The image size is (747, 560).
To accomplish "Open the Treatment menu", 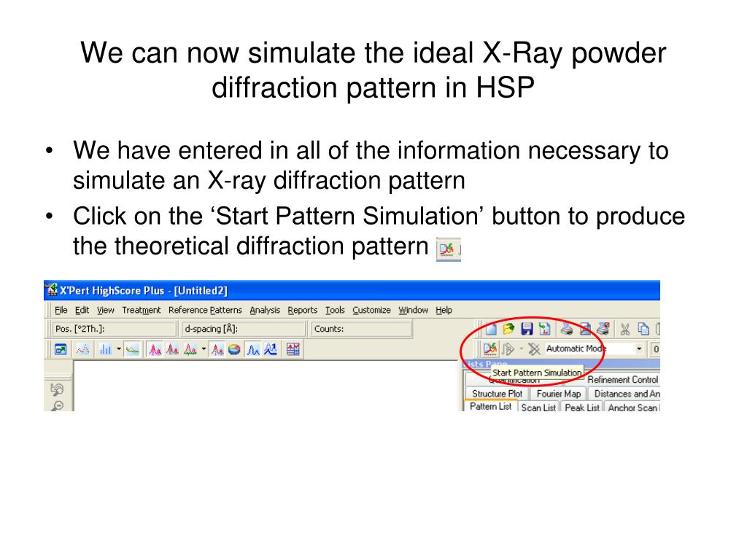I will click(x=142, y=310).
